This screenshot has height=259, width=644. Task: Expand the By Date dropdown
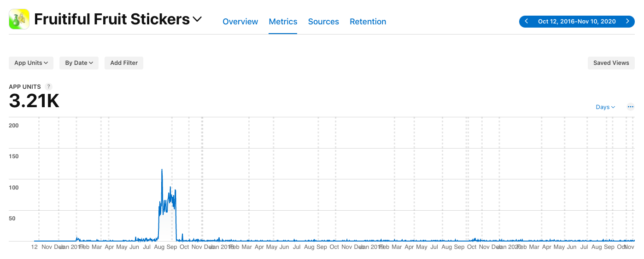pos(79,63)
